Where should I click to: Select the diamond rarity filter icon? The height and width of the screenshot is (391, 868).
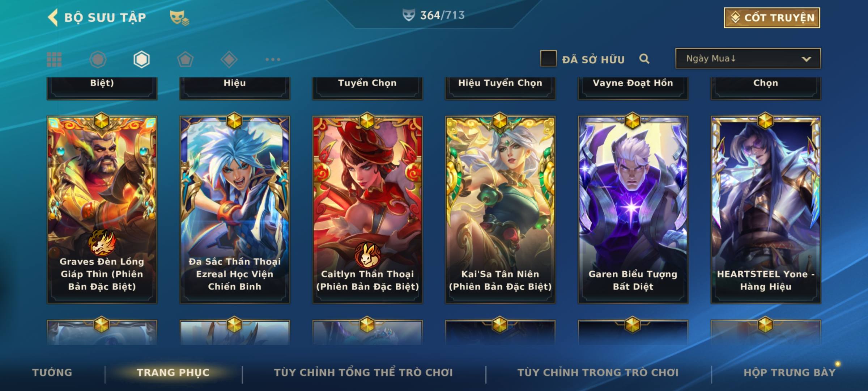point(229,59)
